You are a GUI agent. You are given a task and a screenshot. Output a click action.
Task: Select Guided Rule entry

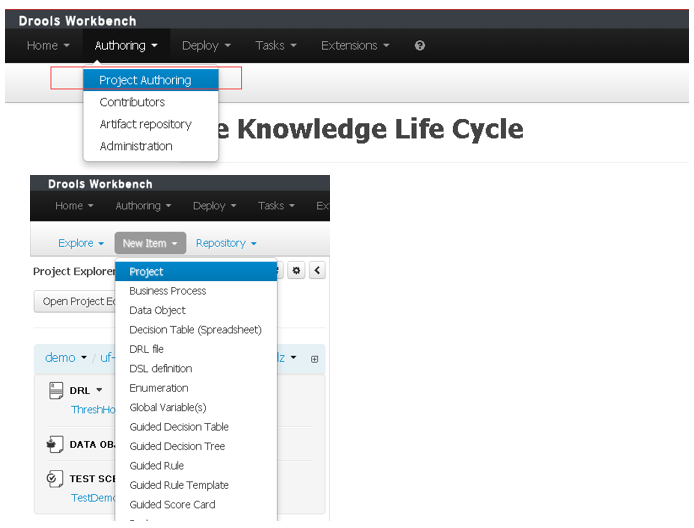[x=196, y=466]
